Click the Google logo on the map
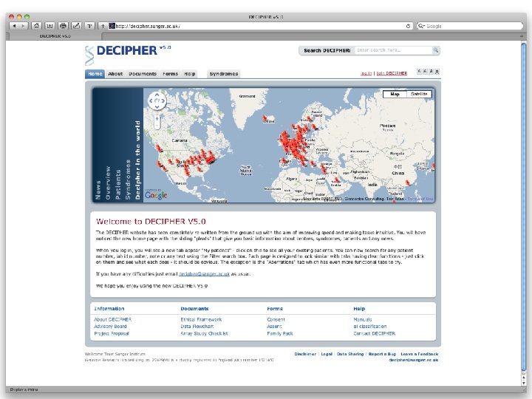The image size is (532, 399). pyautogui.click(x=156, y=195)
